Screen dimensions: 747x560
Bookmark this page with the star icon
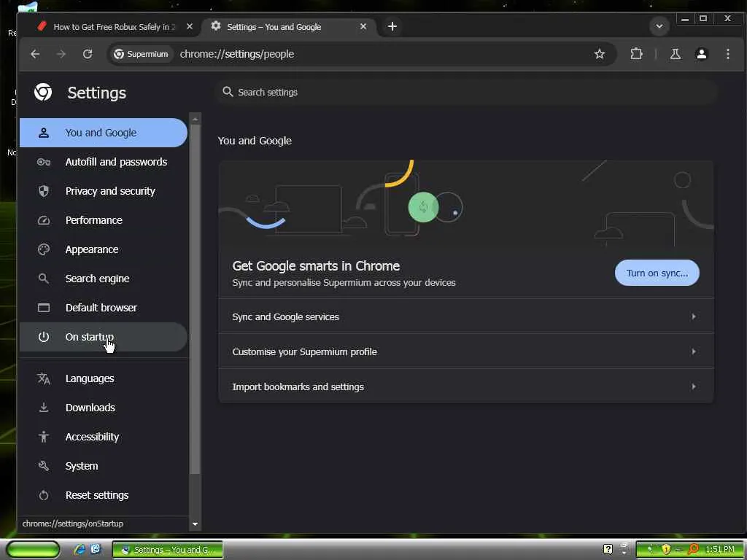(600, 54)
